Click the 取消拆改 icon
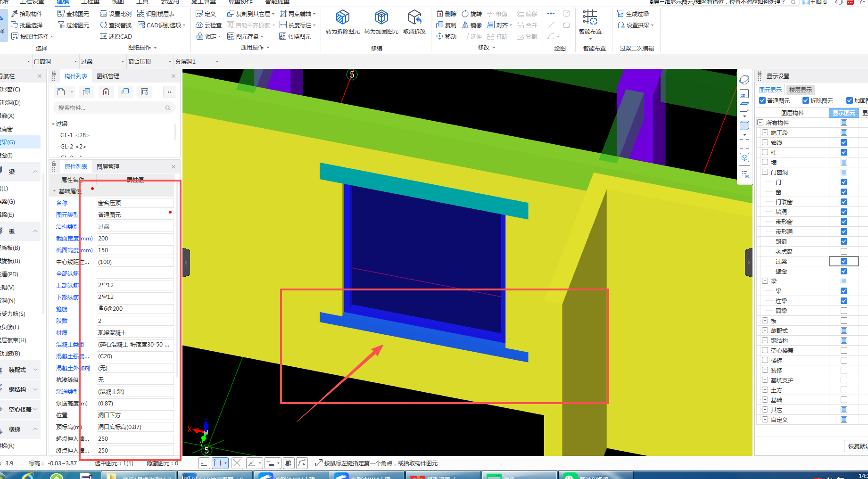This screenshot has height=479, width=868. point(414,18)
